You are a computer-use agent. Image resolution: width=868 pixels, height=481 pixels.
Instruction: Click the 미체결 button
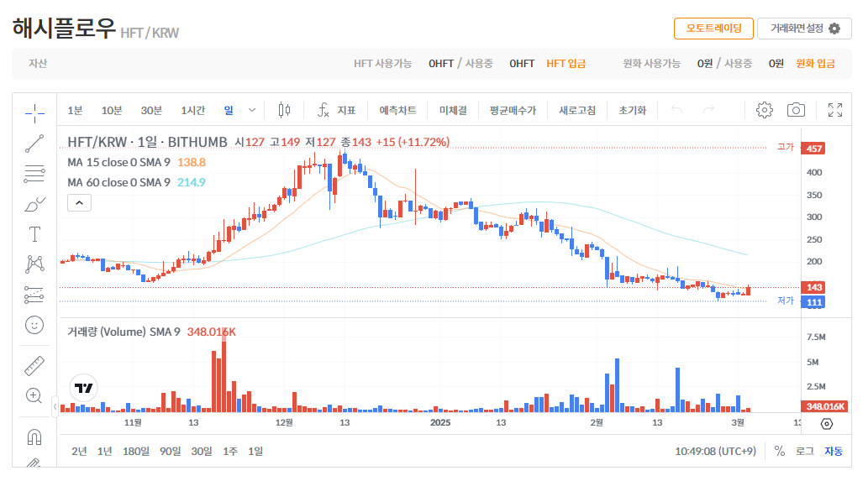(453, 110)
